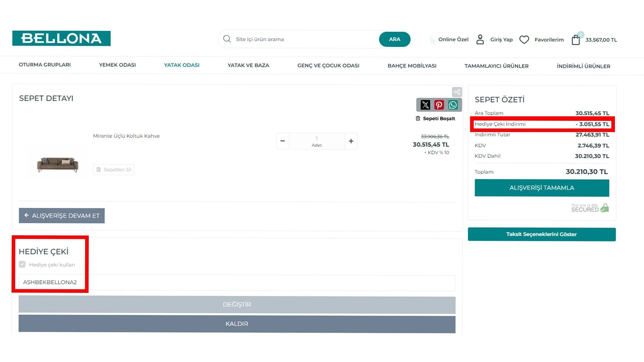This screenshot has height=362, width=644.
Task: Share the cart via WhatsApp
Action: (453, 105)
